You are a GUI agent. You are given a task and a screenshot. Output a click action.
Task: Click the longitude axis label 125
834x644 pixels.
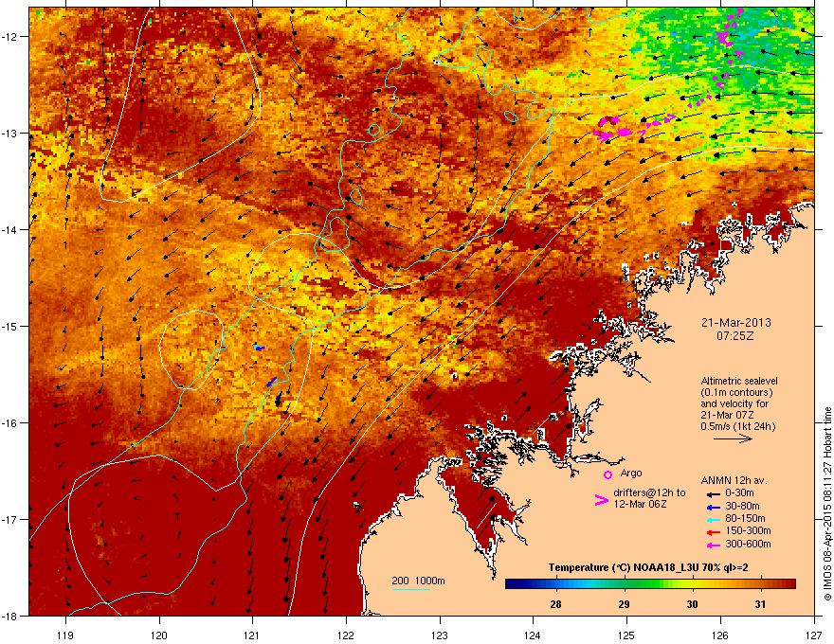pos(626,635)
